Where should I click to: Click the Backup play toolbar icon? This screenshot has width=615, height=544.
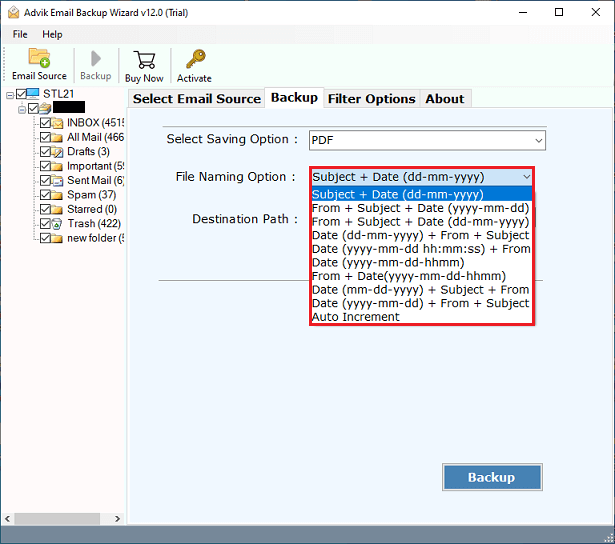[x=95, y=59]
